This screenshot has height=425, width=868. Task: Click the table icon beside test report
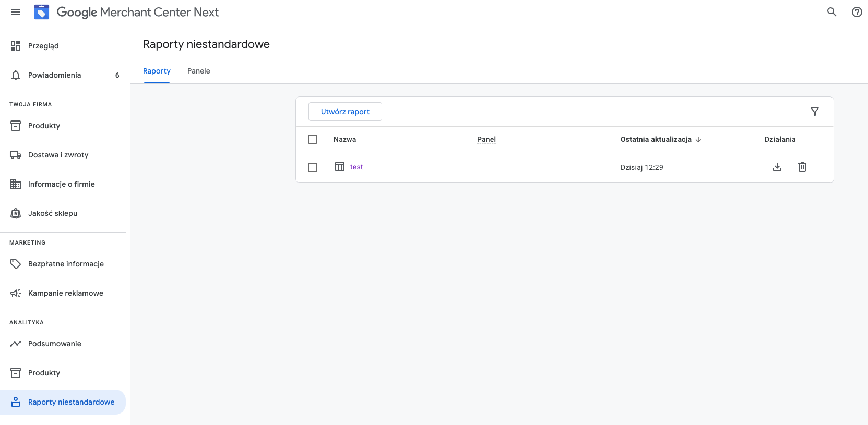tap(340, 166)
